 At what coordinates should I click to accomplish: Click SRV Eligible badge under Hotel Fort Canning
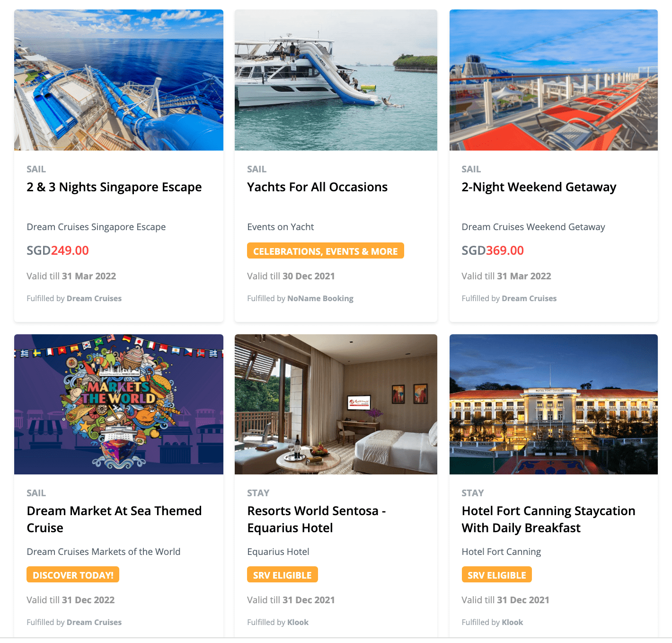(x=497, y=575)
